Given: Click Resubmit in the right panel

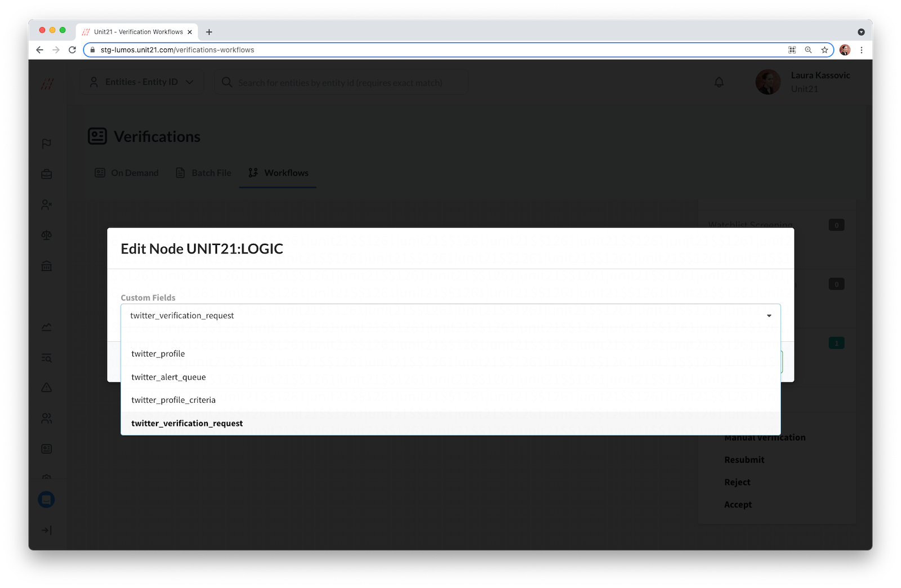Looking at the screenshot, I should tap(744, 460).
